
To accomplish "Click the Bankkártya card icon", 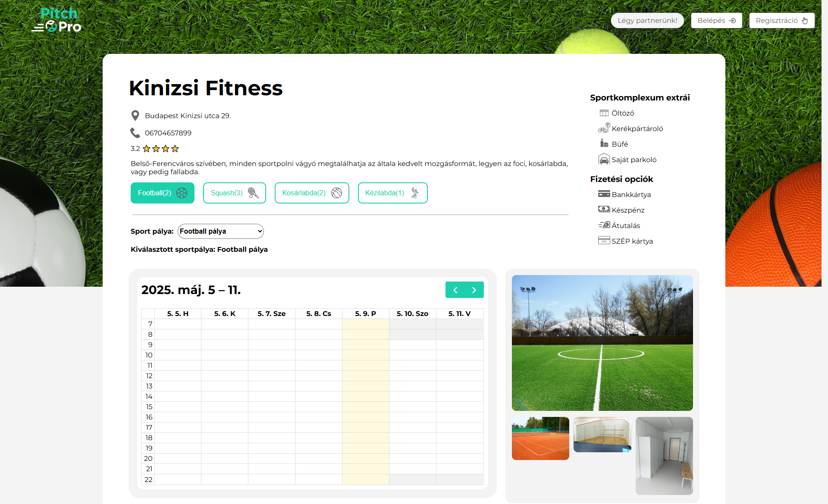I will pos(604,194).
